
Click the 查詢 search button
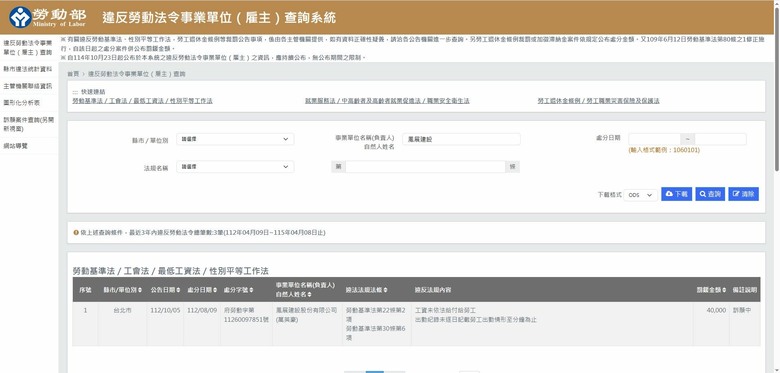tap(710, 194)
